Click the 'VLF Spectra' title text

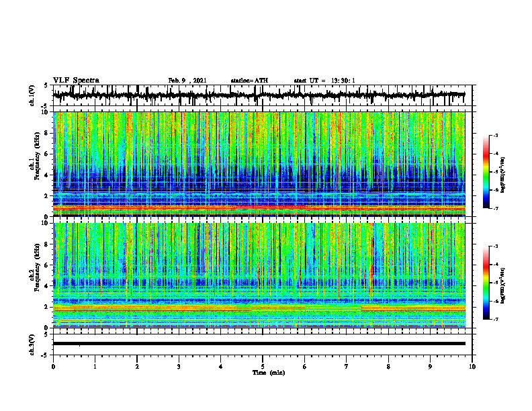pyautogui.click(x=76, y=81)
